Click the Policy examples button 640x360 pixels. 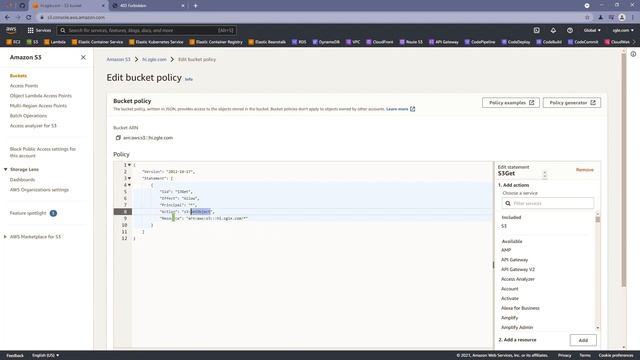click(511, 103)
